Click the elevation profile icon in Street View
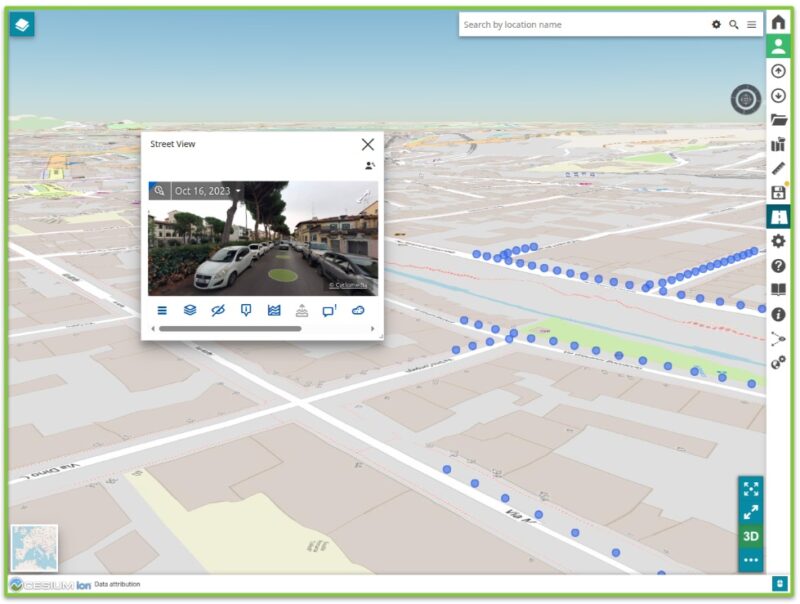This screenshot has height=604, width=800. [274, 310]
